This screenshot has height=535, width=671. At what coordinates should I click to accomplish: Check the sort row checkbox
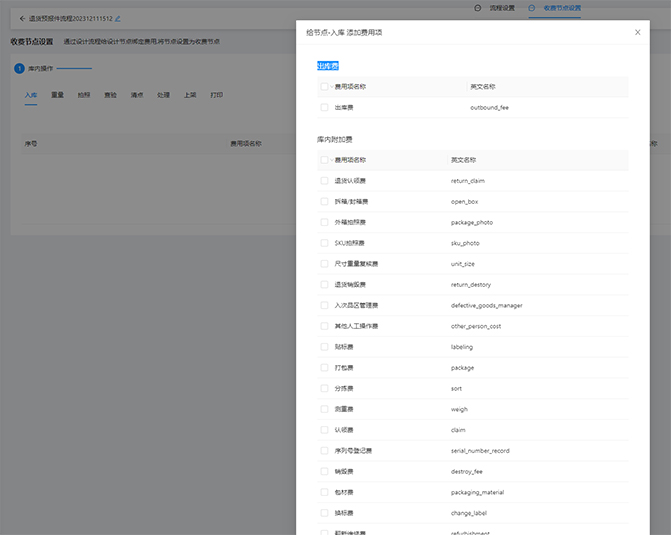click(x=324, y=389)
